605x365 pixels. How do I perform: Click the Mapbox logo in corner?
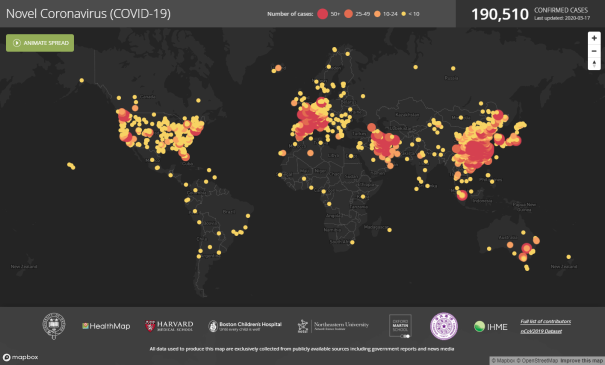(20, 357)
